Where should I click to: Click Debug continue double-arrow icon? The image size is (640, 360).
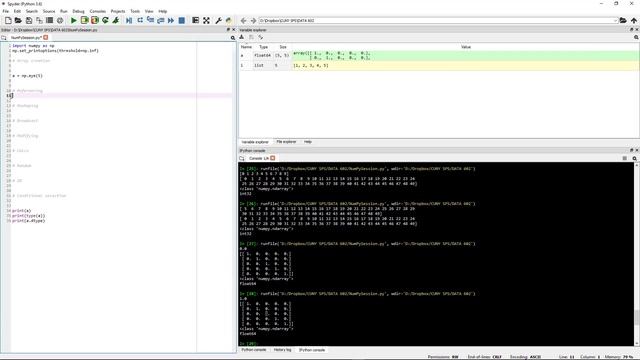[171, 20]
